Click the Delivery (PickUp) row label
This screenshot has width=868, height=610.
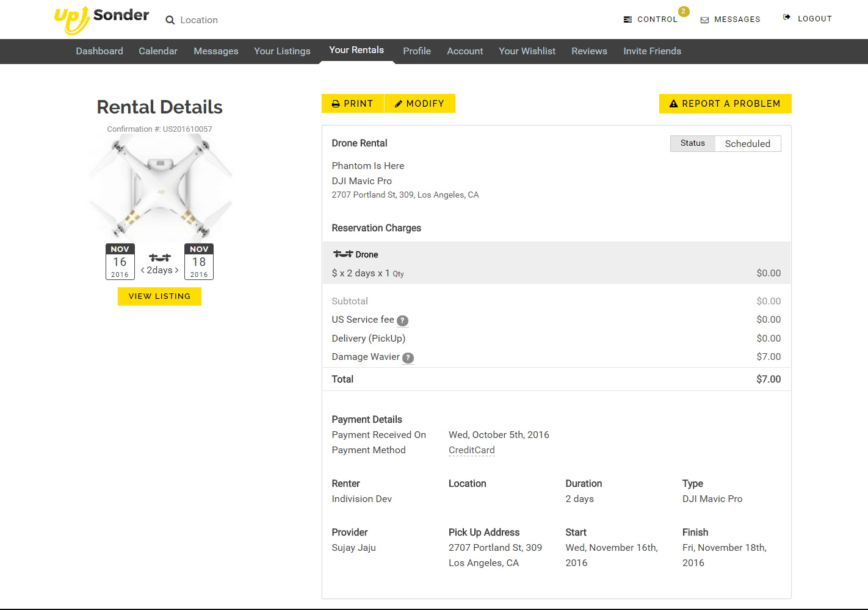(x=369, y=339)
